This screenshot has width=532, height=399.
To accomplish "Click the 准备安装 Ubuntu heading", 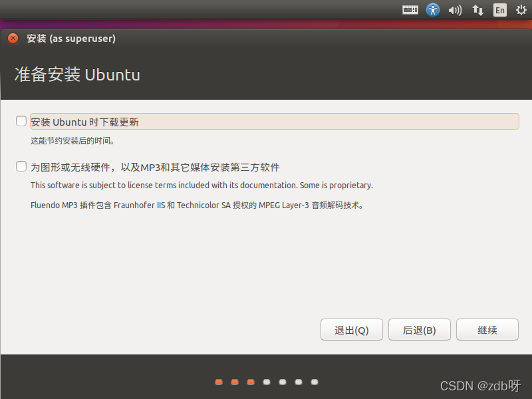I will pyautogui.click(x=77, y=74).
